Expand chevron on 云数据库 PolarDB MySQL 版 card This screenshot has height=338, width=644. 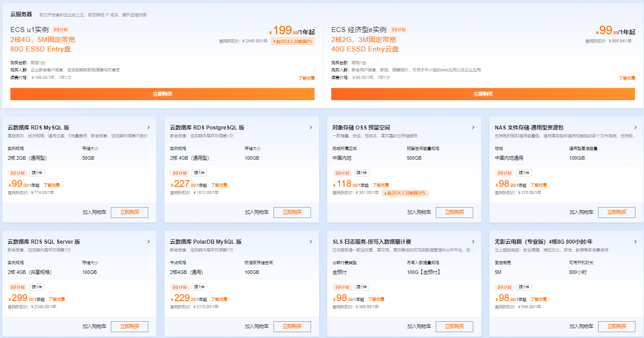311,242
